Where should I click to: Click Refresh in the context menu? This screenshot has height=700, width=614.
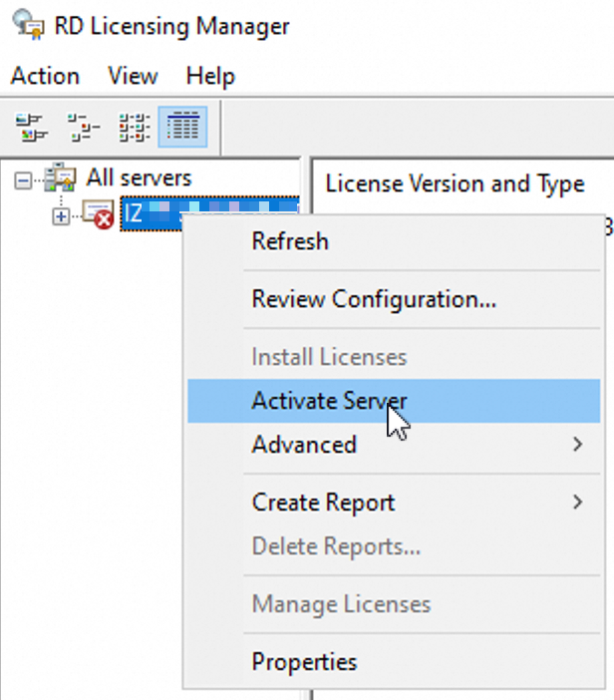pyautogui.click(x=290, y=241)
